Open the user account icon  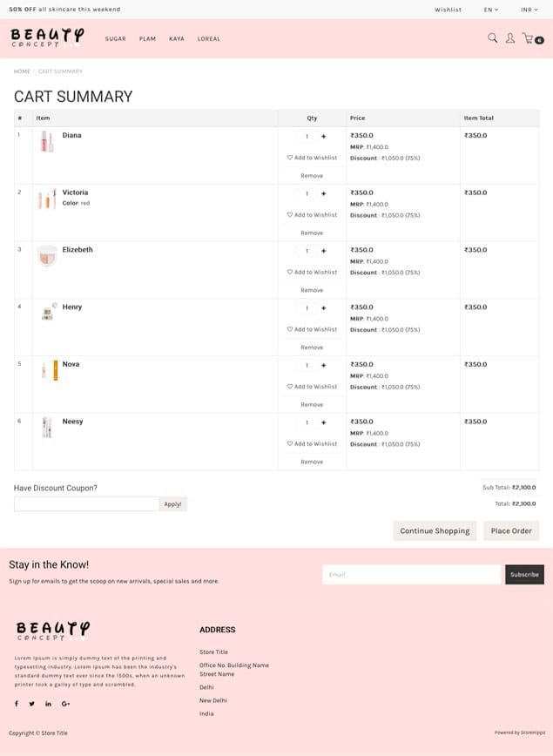pos(509,38)
